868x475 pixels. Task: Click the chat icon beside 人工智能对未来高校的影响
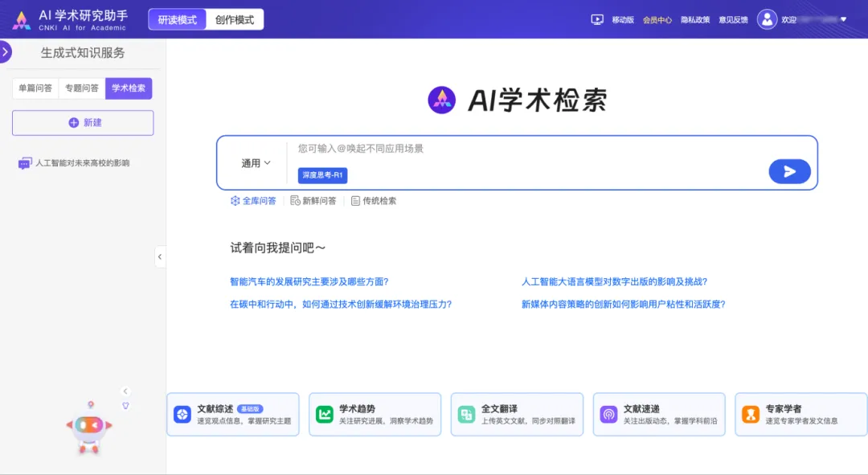click(24, 163)
